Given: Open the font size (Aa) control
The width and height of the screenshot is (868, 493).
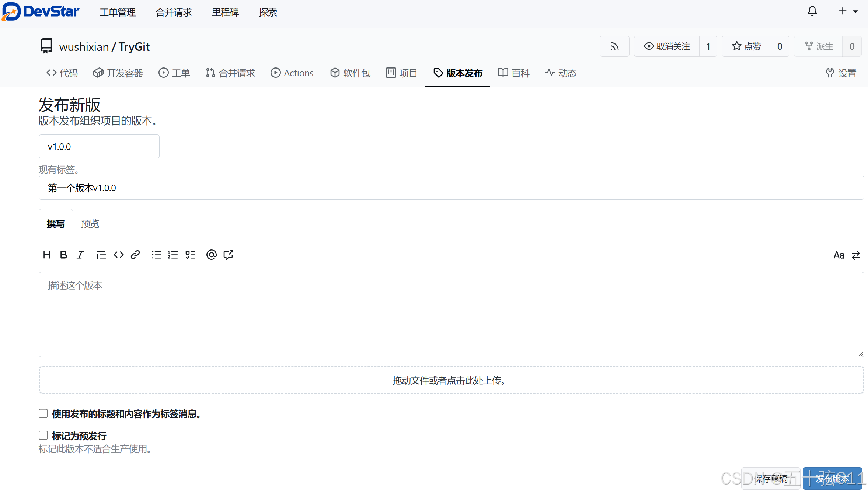Looking at the screenshot, I should pos(839,255).
